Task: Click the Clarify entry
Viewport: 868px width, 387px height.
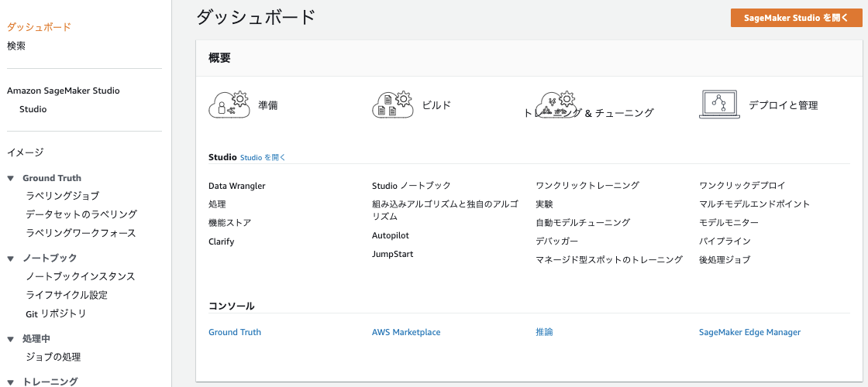Action: point(222,241)
